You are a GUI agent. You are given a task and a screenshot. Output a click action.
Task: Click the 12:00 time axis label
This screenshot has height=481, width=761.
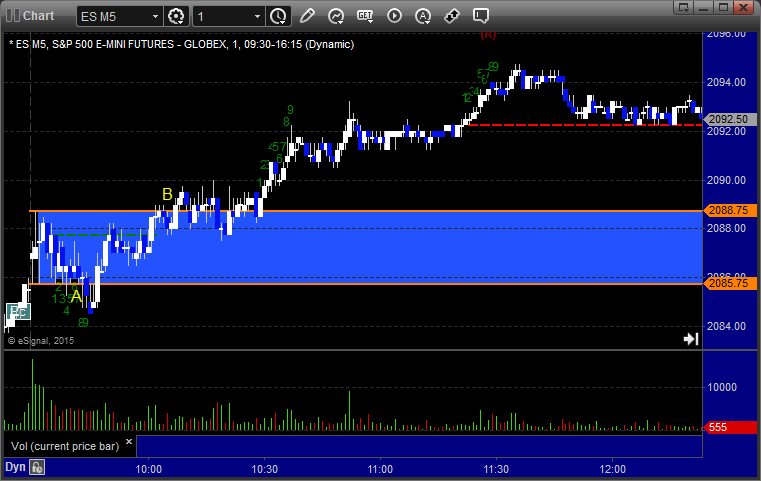(x=612, y=469)
